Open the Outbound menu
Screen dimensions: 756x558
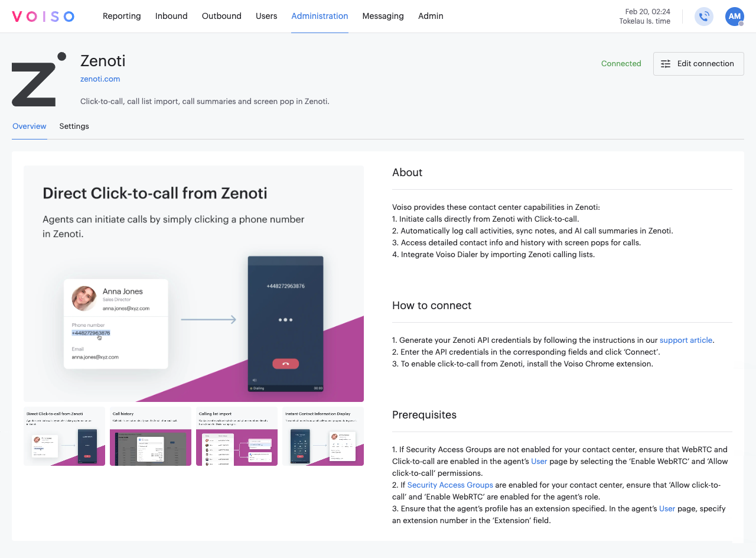point(221,16)
